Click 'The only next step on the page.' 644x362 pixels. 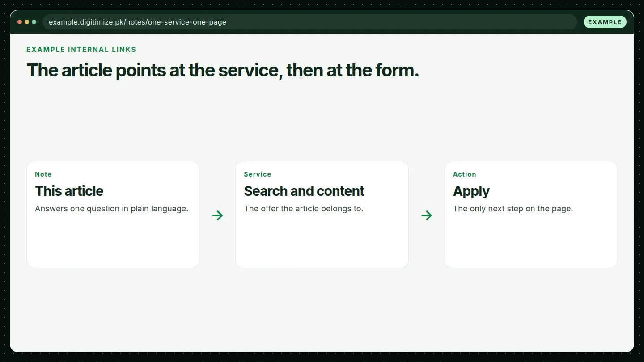click(x=513, y=209)
